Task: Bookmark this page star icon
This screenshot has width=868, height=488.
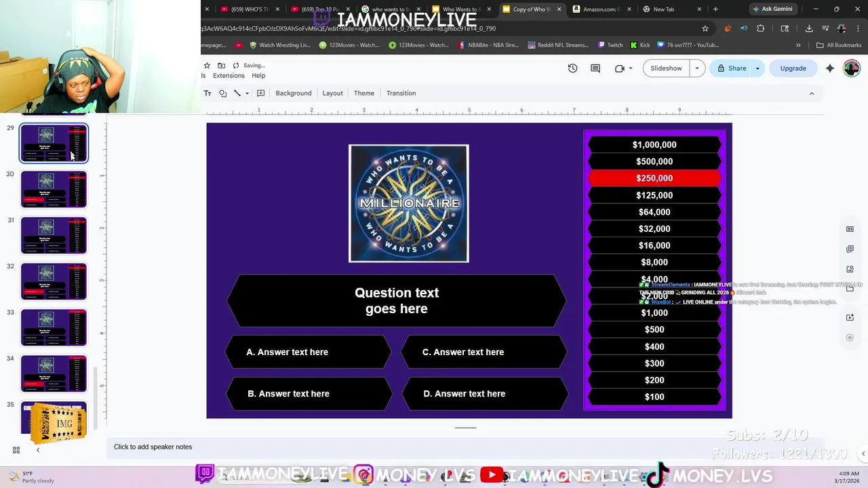Action: coord(705,28)
